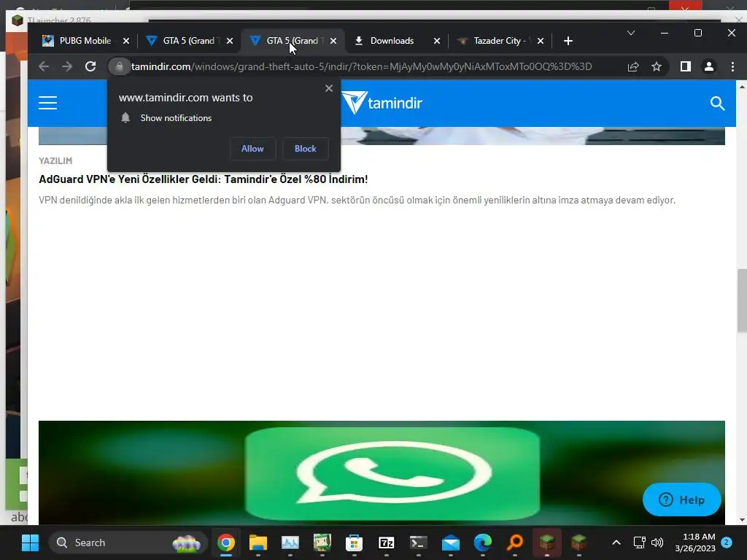Toggle the Chrome side panel
Screen dimensions: 747x560
tap(686, 66)
